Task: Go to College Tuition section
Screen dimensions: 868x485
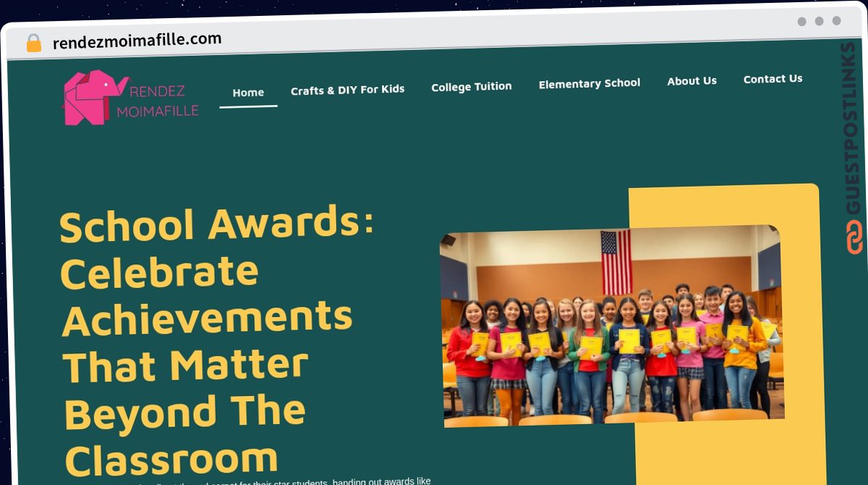Action: pyautogui.click(x=472, y=87)
